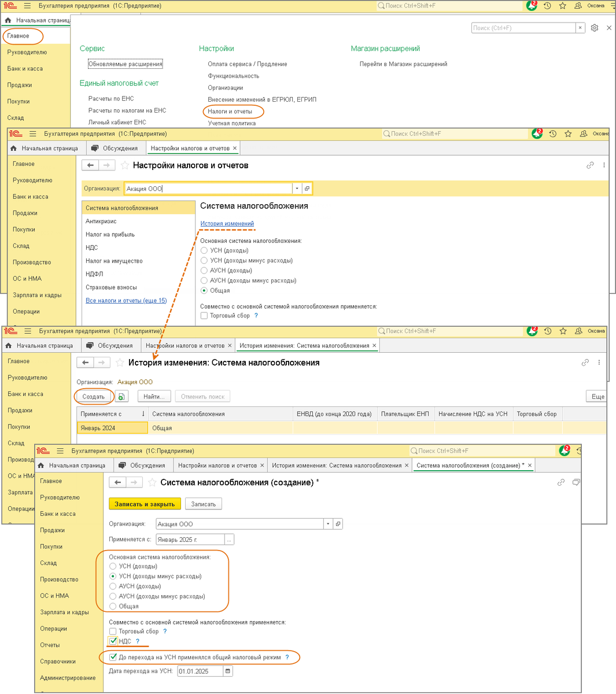Select Январь 2024 row in history table

tap(341, 428)
